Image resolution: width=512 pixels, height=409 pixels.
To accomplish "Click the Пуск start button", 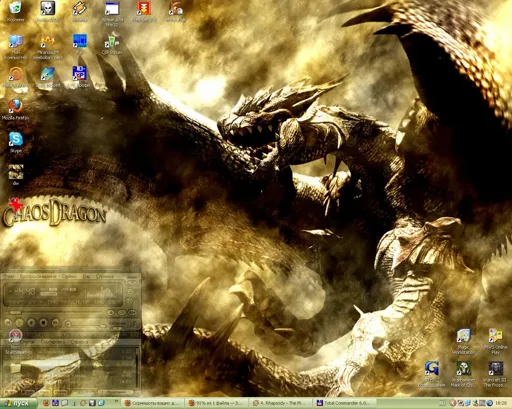I will [18, 403].
